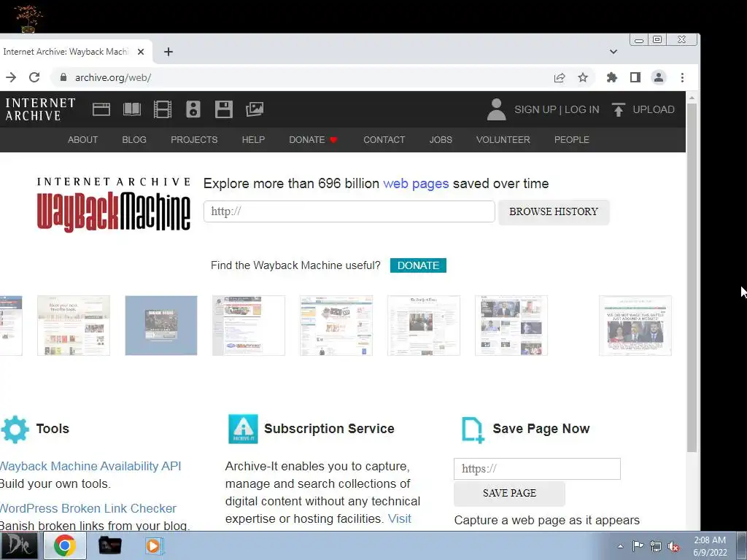Viewport: 747px width, 560px height.
Task: Close the Internet Archive Wayback Machine tab
Action: click(x=141, y=52)
